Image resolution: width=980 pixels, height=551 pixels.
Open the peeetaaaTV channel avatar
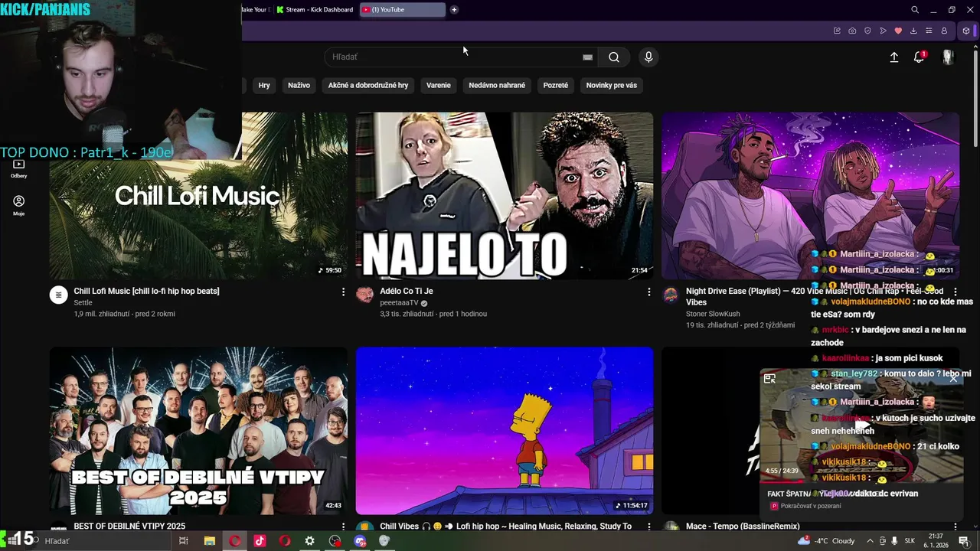[x=365, y=295]
